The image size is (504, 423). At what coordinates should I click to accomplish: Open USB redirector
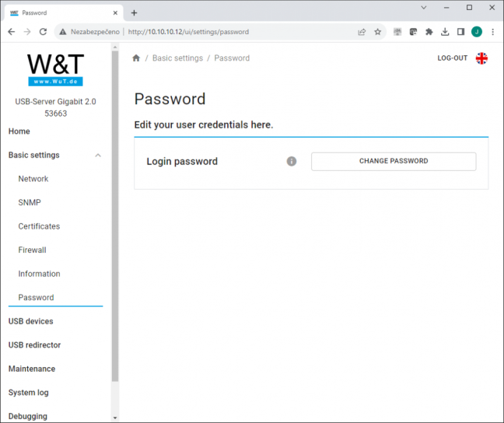tap(34, 345)
